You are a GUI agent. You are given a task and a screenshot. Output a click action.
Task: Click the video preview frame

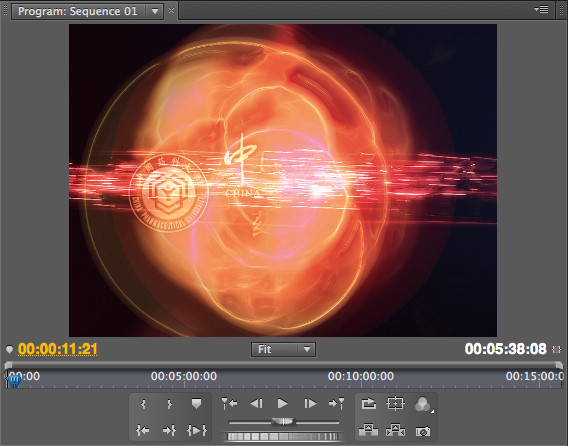(283, 180)
